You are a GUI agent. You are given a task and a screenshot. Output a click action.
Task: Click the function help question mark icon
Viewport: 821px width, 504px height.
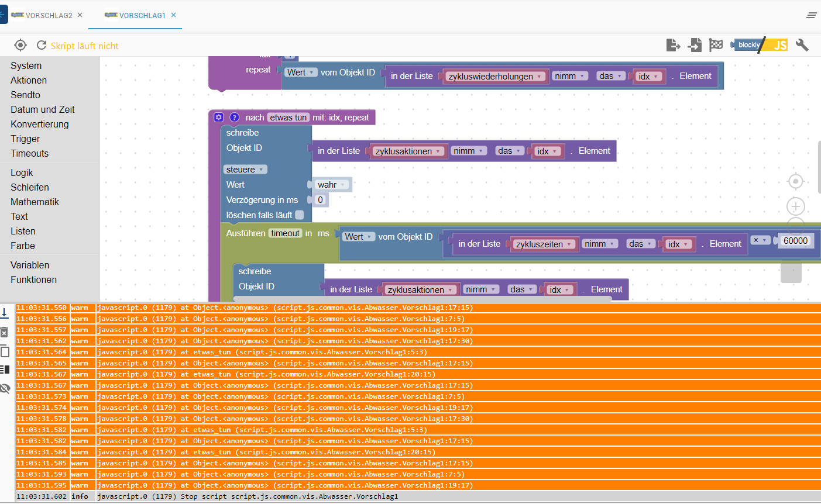[235, 117]
